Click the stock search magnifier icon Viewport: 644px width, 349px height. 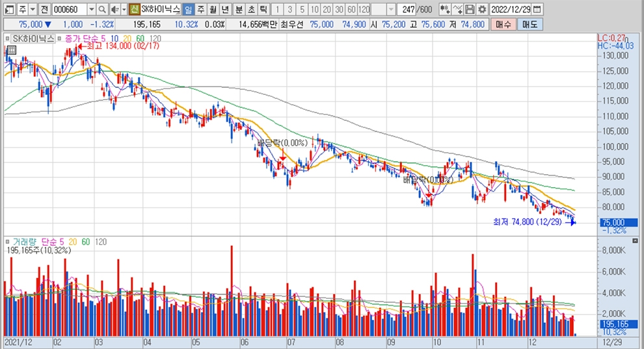click(103, 10)
